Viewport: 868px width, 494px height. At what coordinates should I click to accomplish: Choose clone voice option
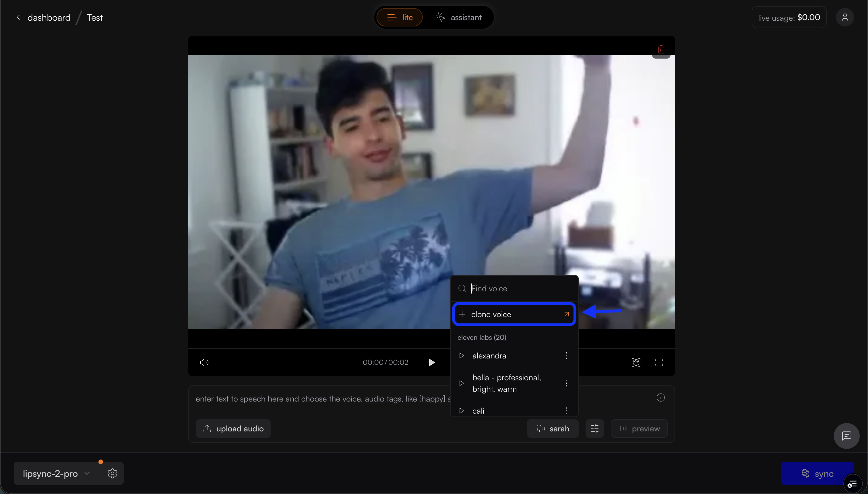[514, 314]
